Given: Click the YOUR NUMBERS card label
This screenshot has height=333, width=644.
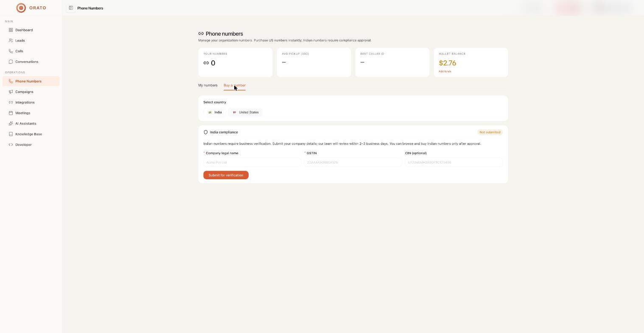Looking at the screenshot, I should [215, 54].
